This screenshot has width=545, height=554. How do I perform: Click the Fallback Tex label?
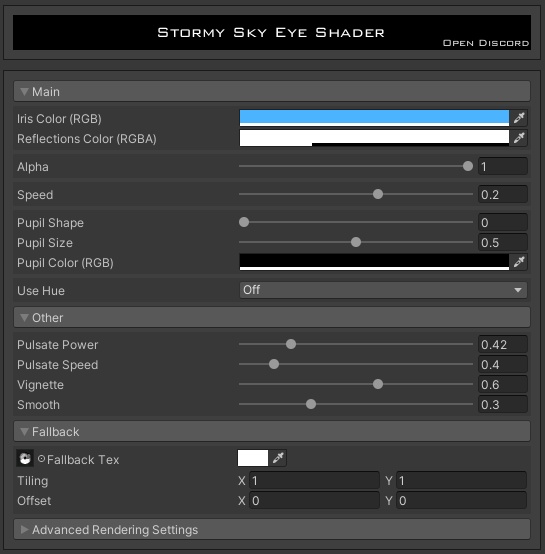click(x=83, y=460)
